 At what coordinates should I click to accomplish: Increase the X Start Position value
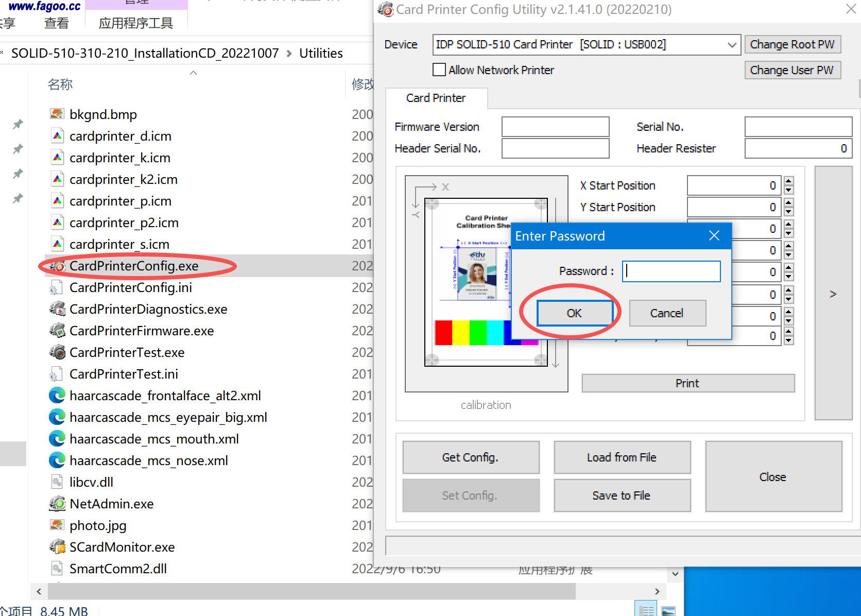tap(788, 181)
